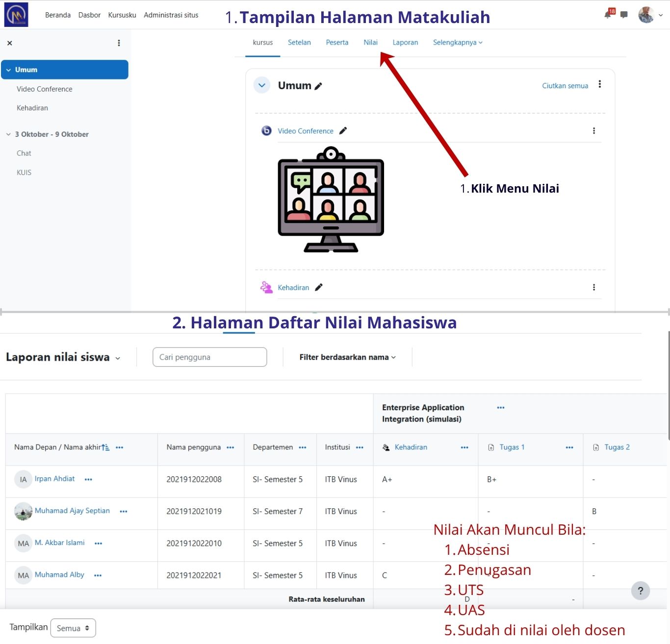This screenshot has width=670, height=644.
Task: Switch to the Peserta tab
Action: click(x=337, y=43)
